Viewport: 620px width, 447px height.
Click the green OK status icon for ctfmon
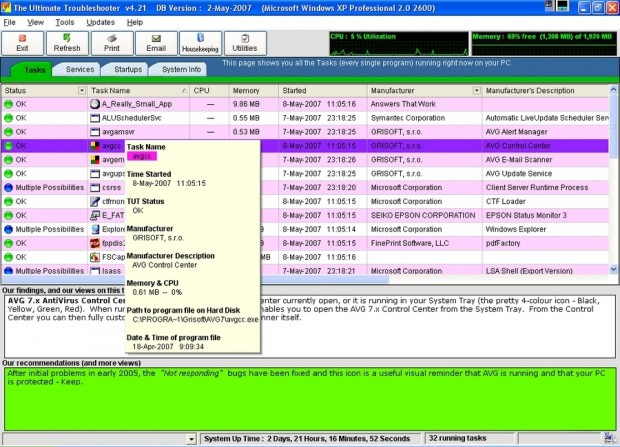(8, 201)
